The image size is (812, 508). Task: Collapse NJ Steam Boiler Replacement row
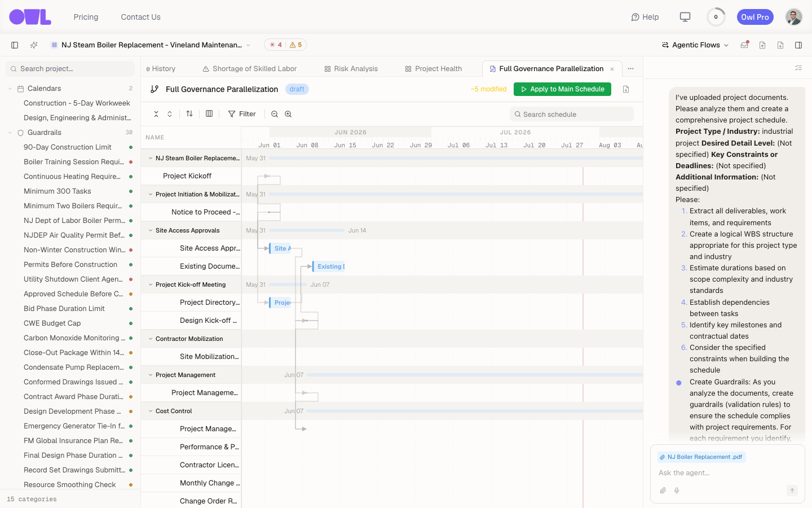pyautogui.click(x=151, y=158)
